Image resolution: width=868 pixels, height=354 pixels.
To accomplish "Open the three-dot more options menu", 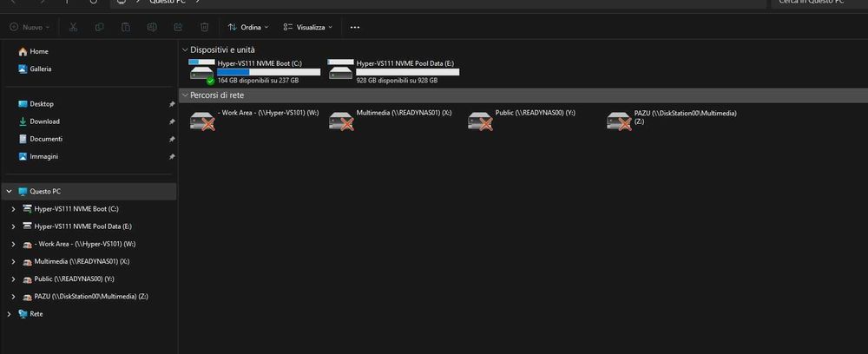I will point(355,27).
